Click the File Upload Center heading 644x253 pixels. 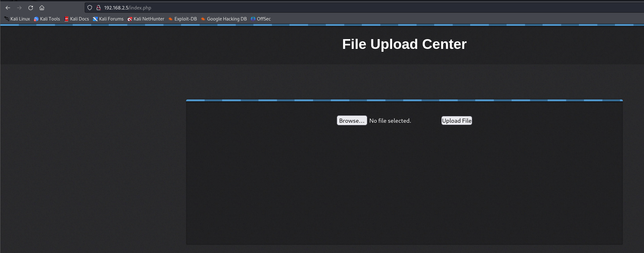pos(404,44)
